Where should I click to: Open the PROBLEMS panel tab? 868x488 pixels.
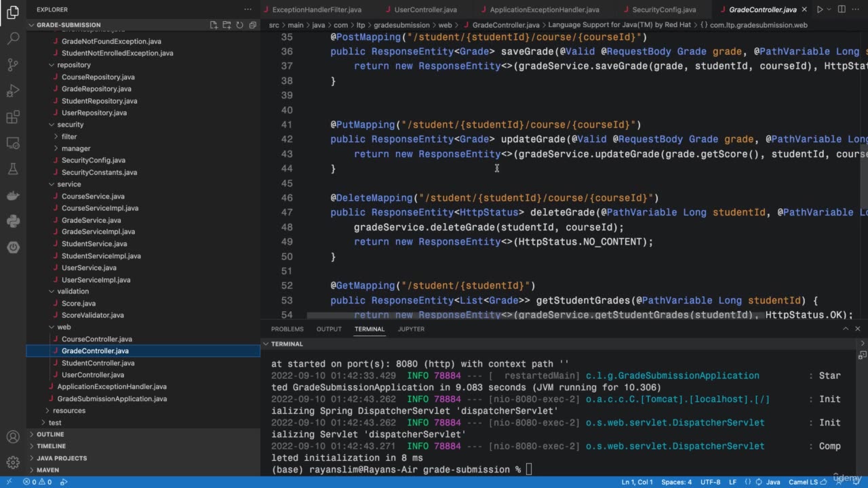pos(288,329)
